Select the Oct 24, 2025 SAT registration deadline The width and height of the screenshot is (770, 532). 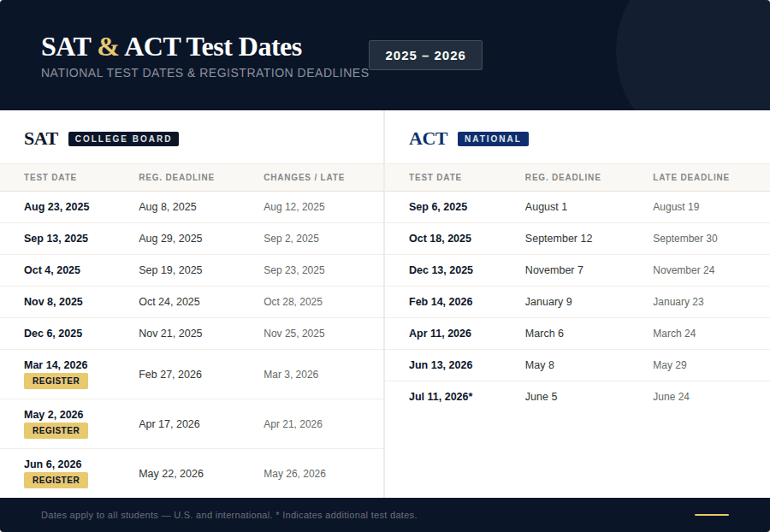[169, 302]
